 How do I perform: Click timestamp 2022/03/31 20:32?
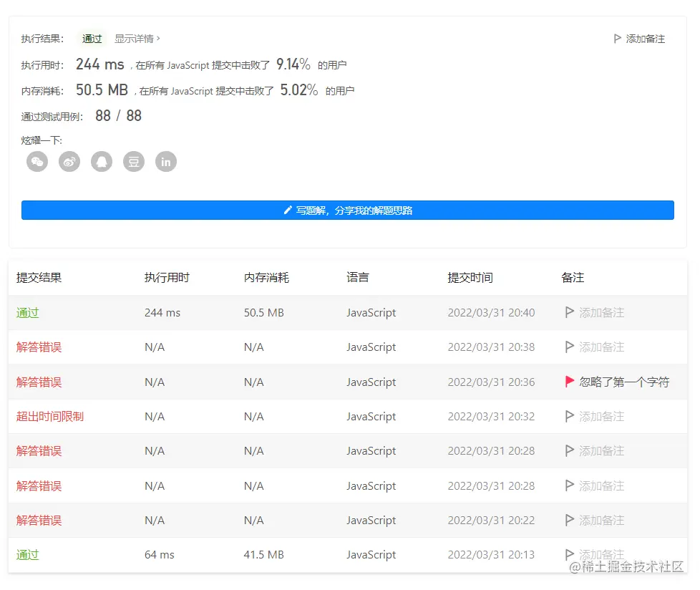(x=491, y=416)
